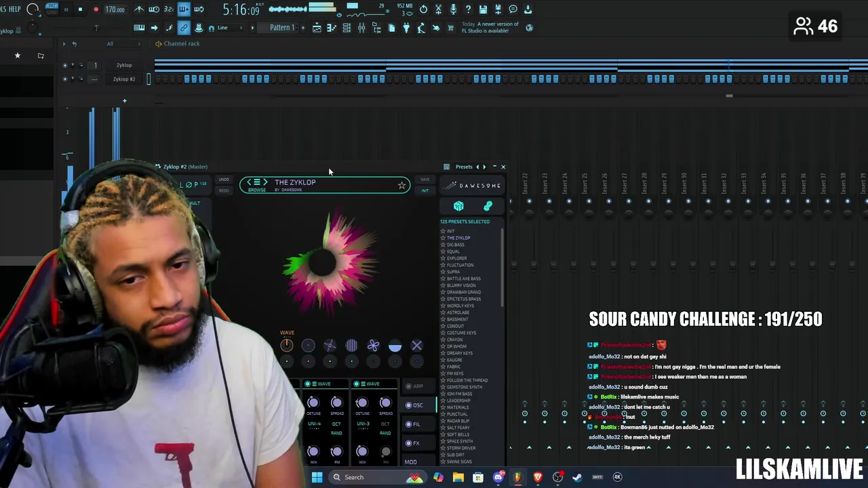This screenshot has height=488, width=868.
Task: Open the plugin picker plug icon
Action: pyautogui.click(x=406, y=28)
